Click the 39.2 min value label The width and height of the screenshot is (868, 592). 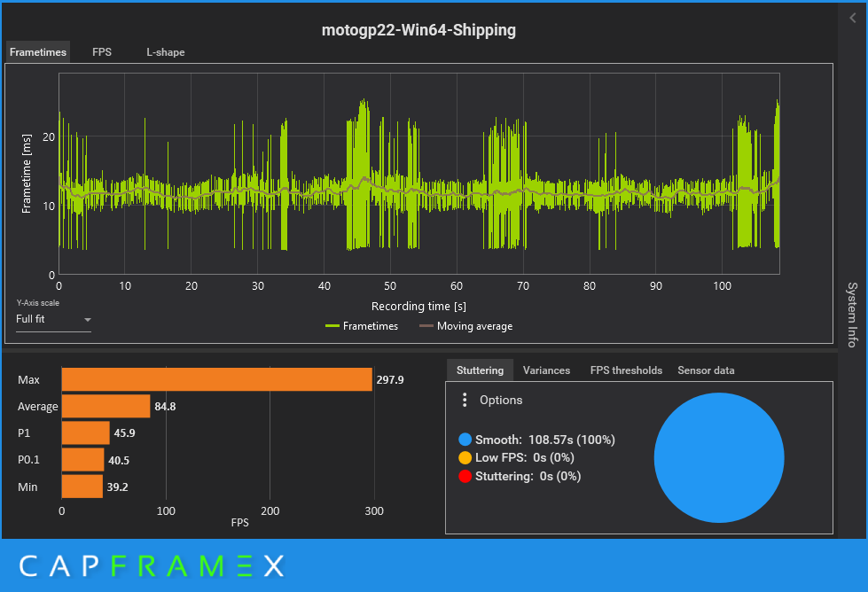coord(117,487)
